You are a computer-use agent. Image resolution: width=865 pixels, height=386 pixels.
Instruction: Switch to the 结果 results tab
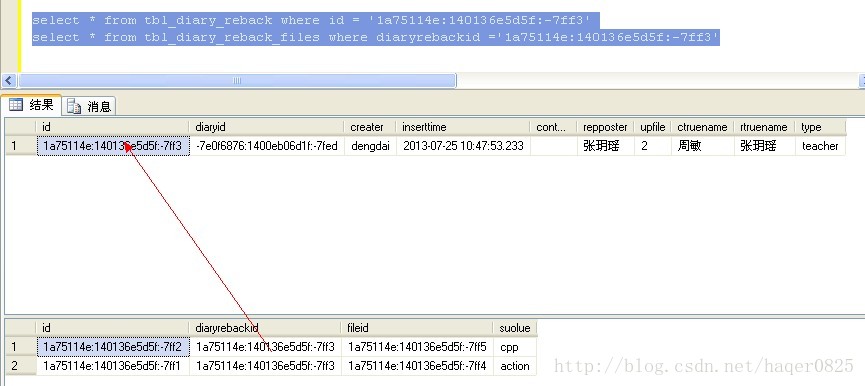pos(31,104)
